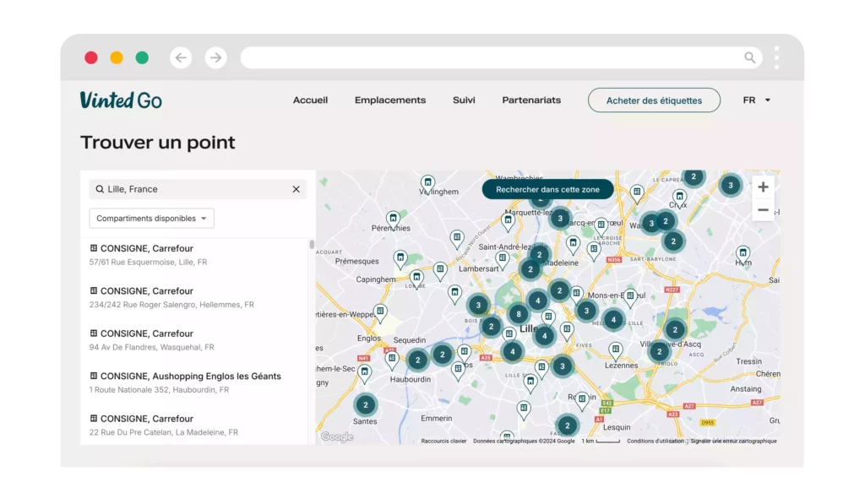Click the locker pin at Verlinghem
Viewport: 865px width, 504px height.
pyautogui.click(x=427, y=184)
